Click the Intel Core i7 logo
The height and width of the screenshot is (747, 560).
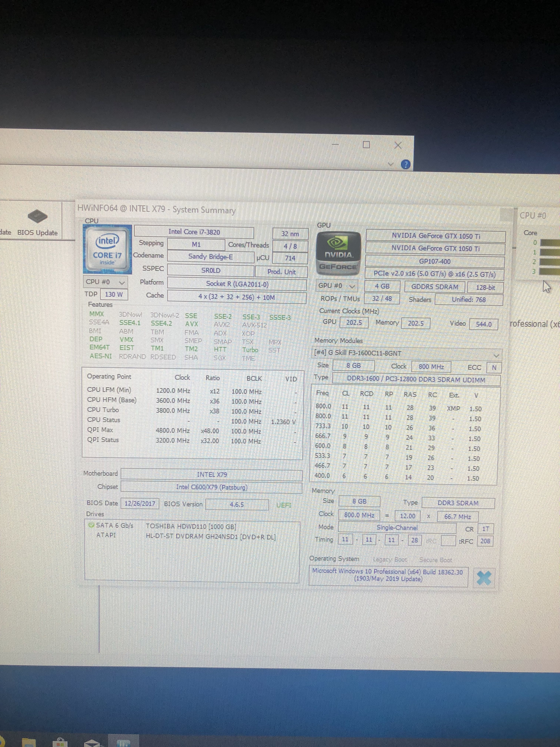point(107,249)
